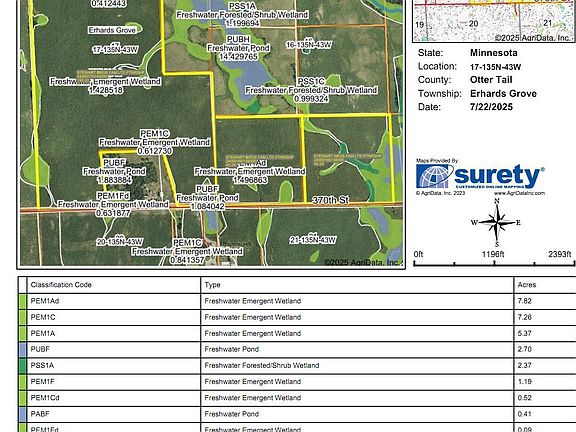Viewport: 576px width, 432px height.
Task: Click the PUBH Freshwater Pond map label
Action: click(x=238, y=48)
